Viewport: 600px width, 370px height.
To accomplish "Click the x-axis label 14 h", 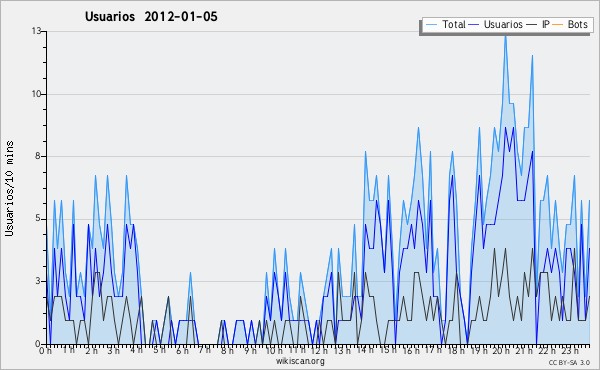I will 365,350.
